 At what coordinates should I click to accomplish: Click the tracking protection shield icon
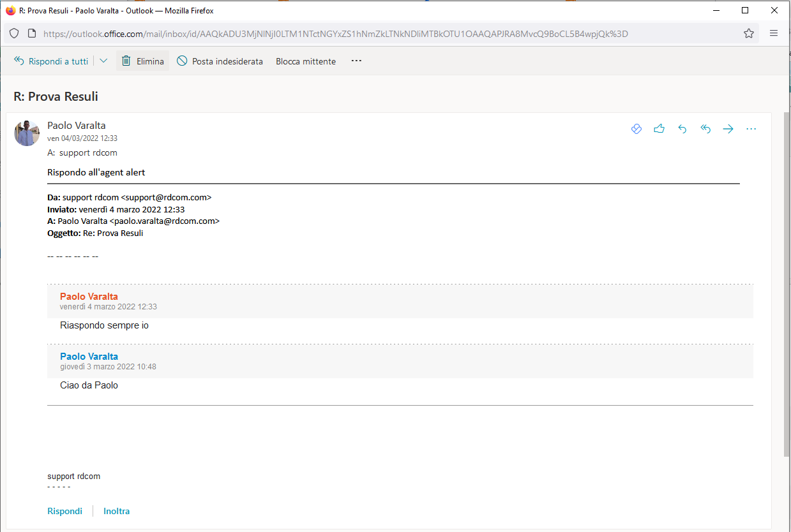14,34
